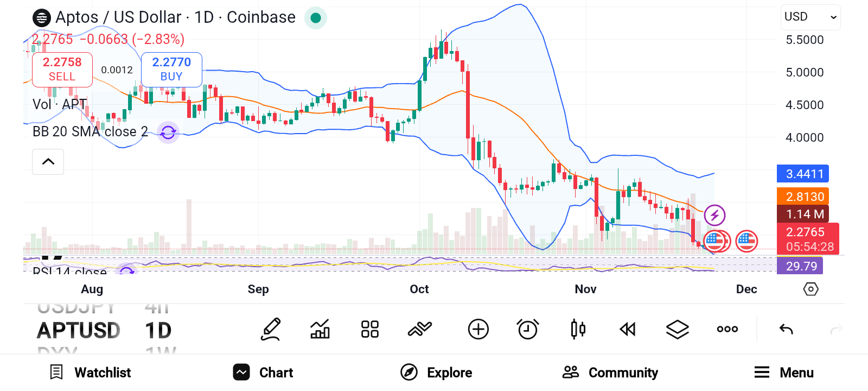Open the USD currency dropdown

[x=810, y=17]
